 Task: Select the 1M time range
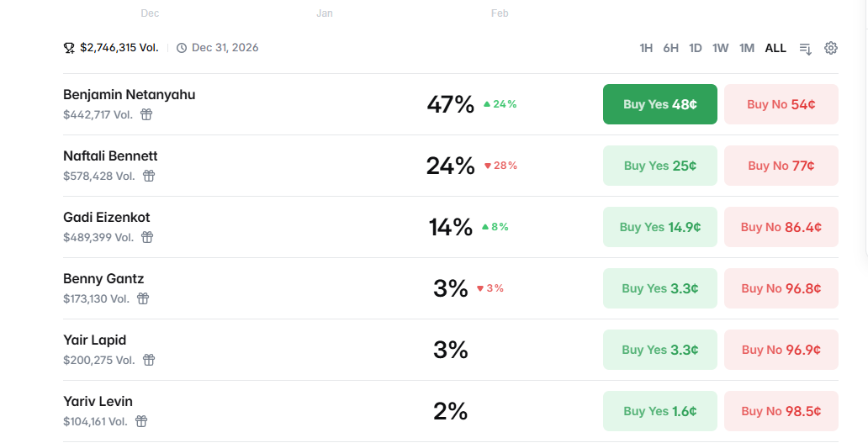coord(747,48)
